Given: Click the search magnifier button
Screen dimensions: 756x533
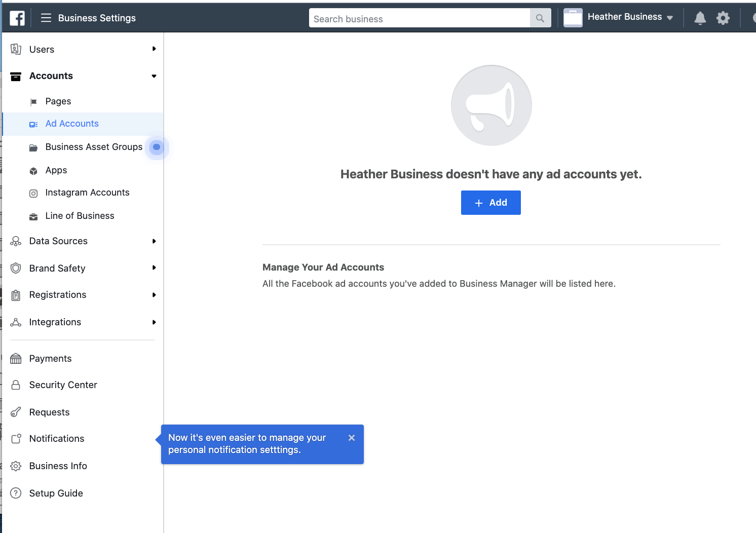Looking at the screenshot, I should (x=540, y=18).
